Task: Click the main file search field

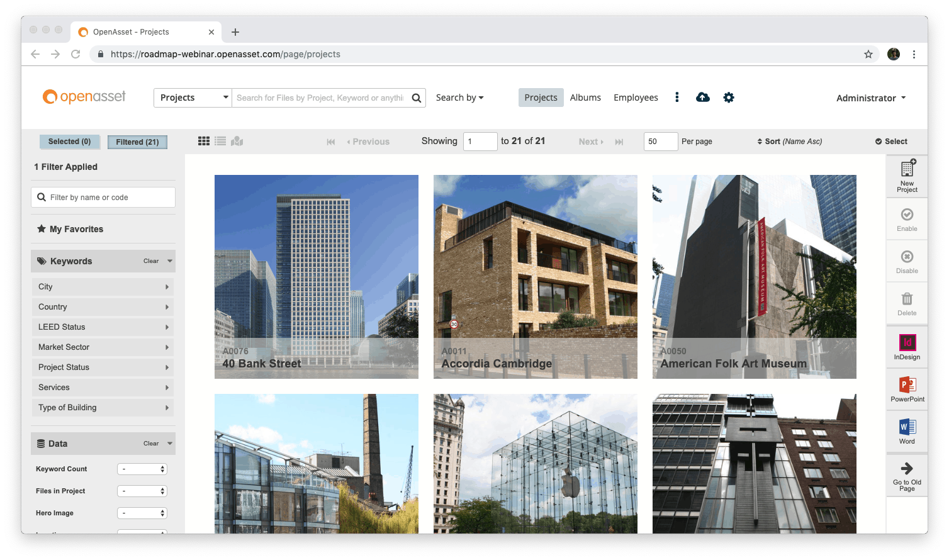Action: pos(320,98)
